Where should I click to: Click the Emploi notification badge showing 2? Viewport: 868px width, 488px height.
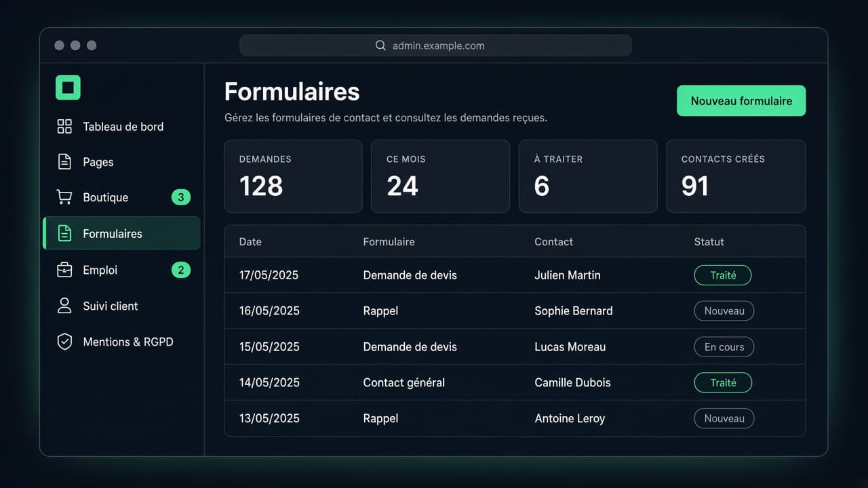click(x=181, y=270)
